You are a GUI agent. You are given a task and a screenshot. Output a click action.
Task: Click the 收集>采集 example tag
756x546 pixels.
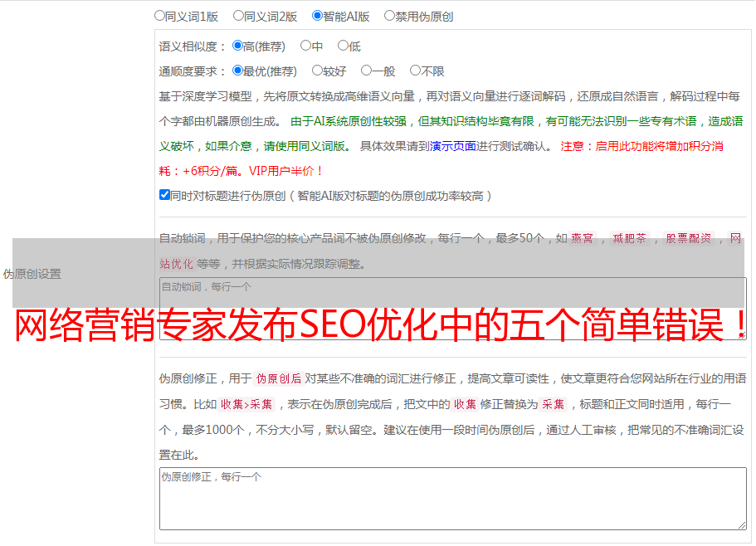pyautogui.click(x=246, y=405)
